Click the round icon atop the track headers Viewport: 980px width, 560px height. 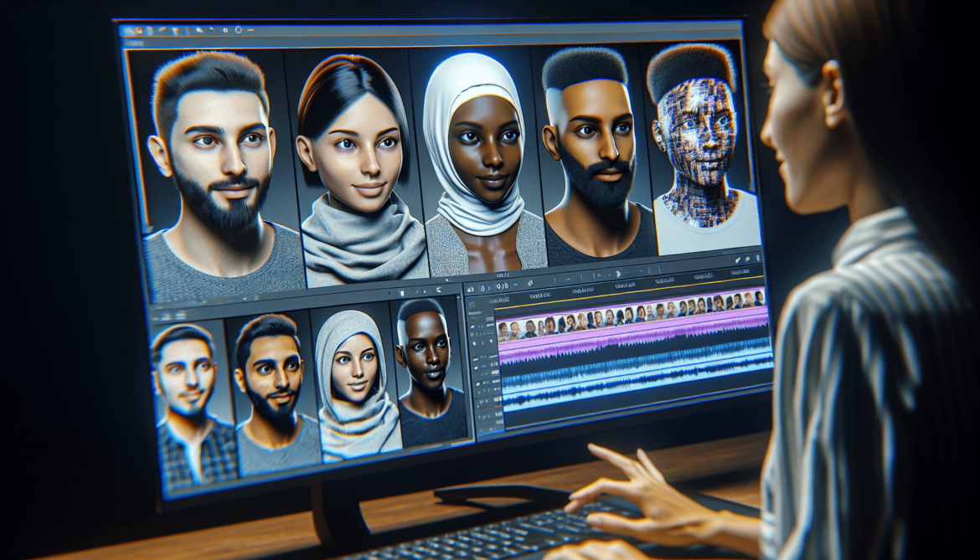pos(471,306)
